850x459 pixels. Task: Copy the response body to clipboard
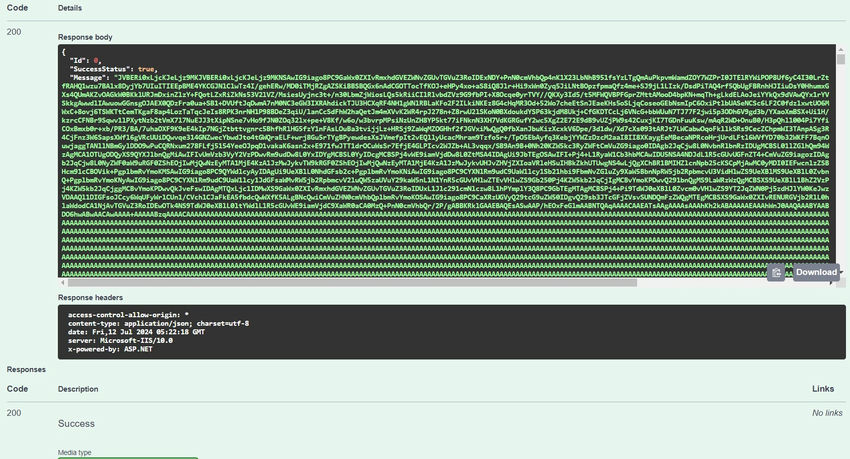(x=776, y=272)
